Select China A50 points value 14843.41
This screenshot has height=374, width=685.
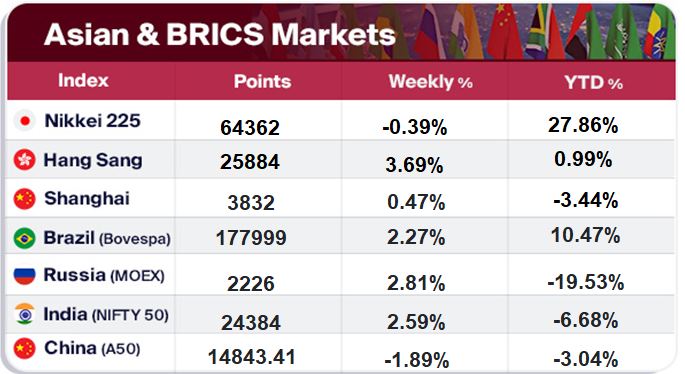pos(252,357)
